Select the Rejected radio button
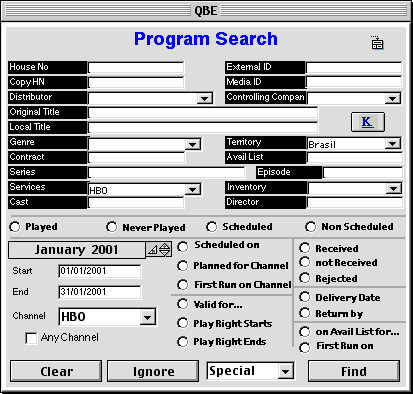The width and height of the screenshot is (413, 394). point(304,278)
